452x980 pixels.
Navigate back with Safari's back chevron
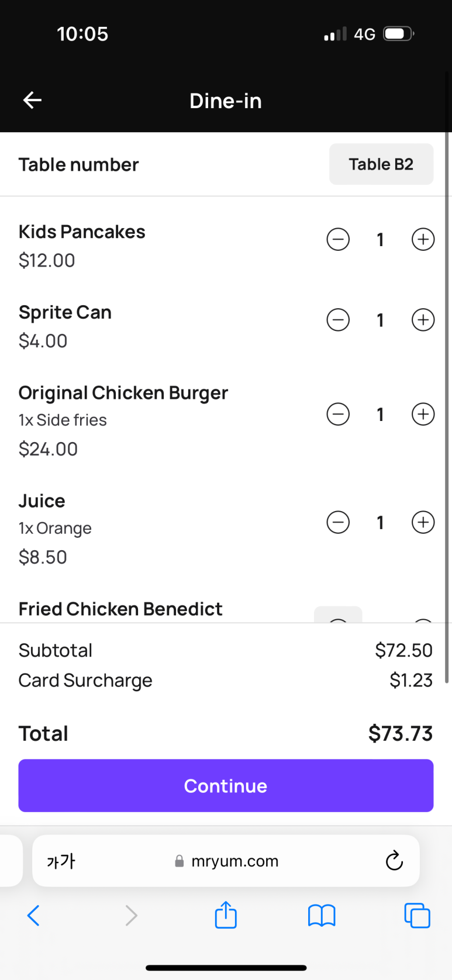coord(33,916)
